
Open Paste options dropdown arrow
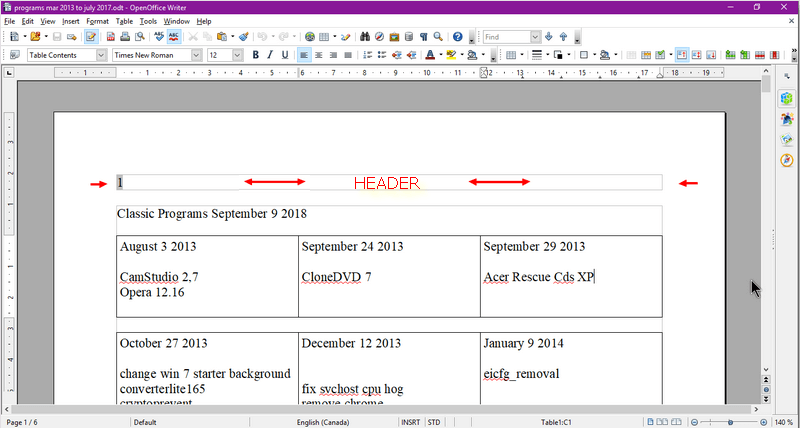(x=233, y=37)
